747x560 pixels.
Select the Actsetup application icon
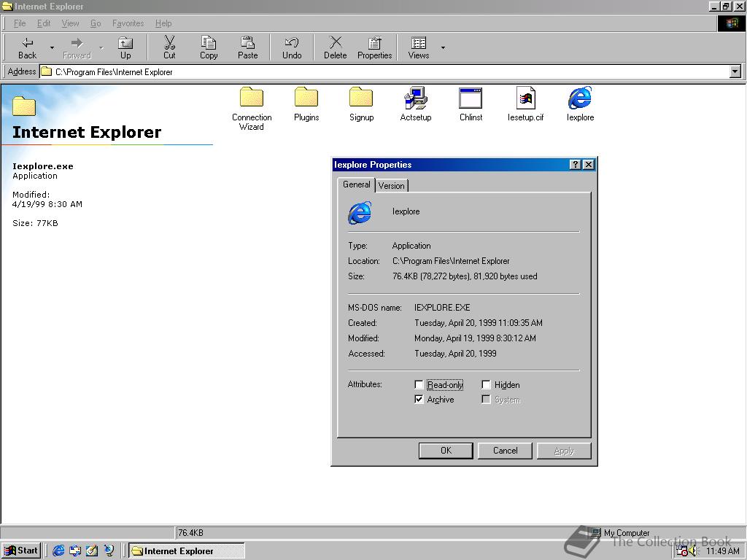tap(415, 104)
